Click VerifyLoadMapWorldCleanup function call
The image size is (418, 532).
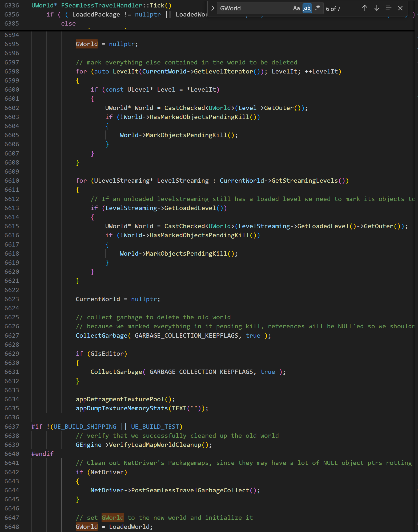click(155, 445)
